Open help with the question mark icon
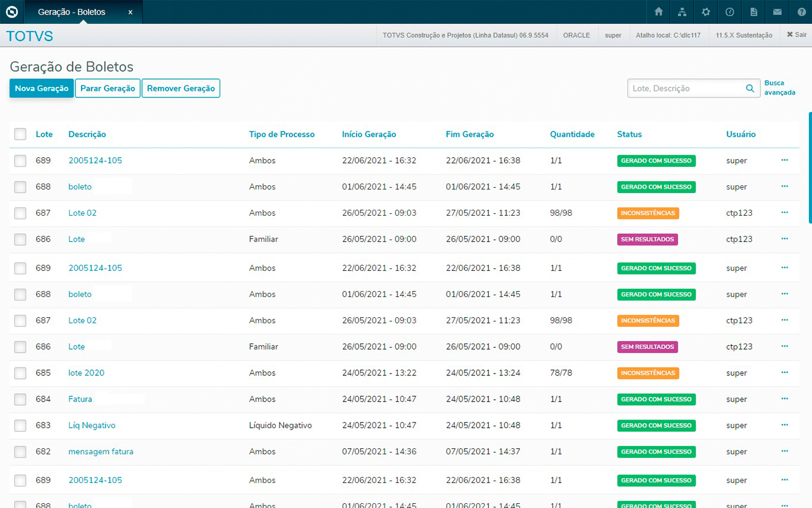This screenshot has width=812, height=508. click(x=801, y=12)
